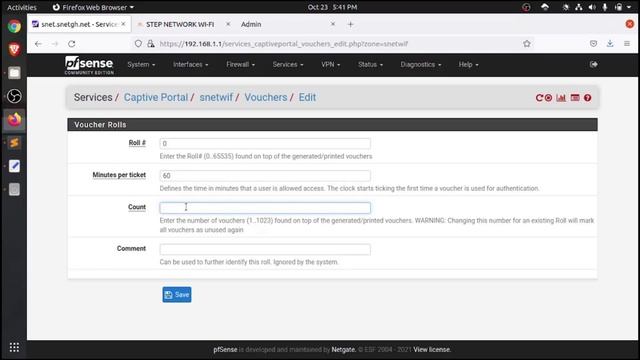The width and height of the screenshot is (640, 360).
Task: Save the voucher roll
Action: [177, 295]
